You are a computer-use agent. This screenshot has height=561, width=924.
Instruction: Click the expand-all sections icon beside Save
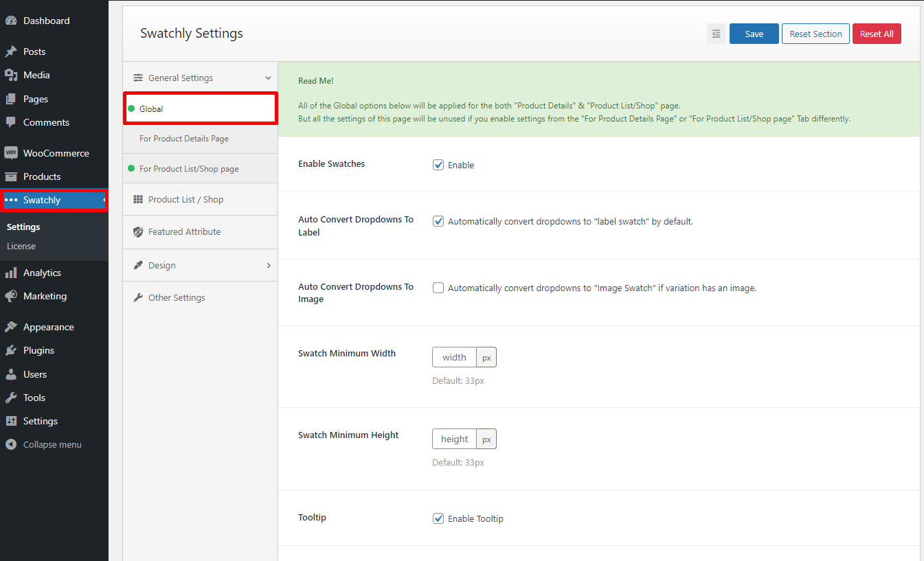[716, 34]
